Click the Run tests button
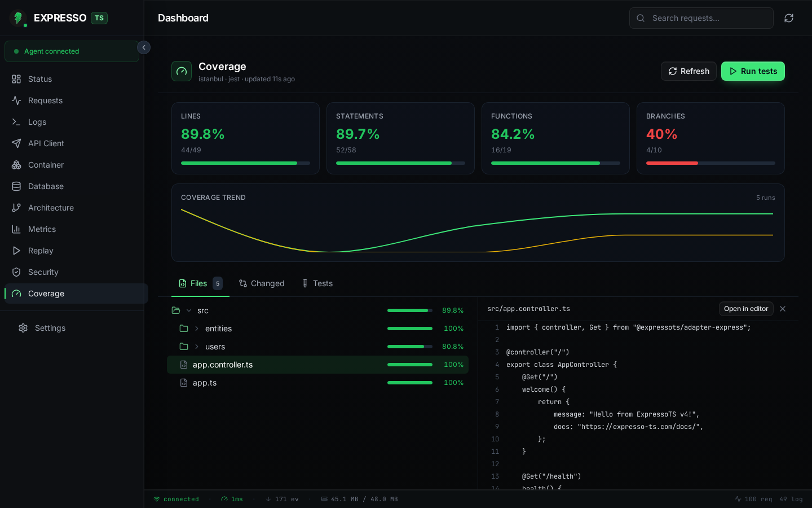This screenshot has height=508, width=812. (x=753, y=71)
